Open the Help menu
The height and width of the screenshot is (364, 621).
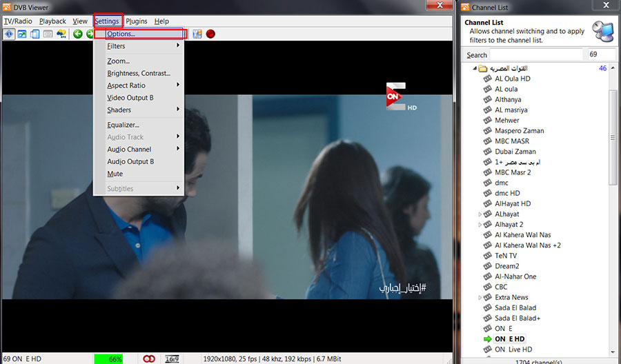click(161, 21)
